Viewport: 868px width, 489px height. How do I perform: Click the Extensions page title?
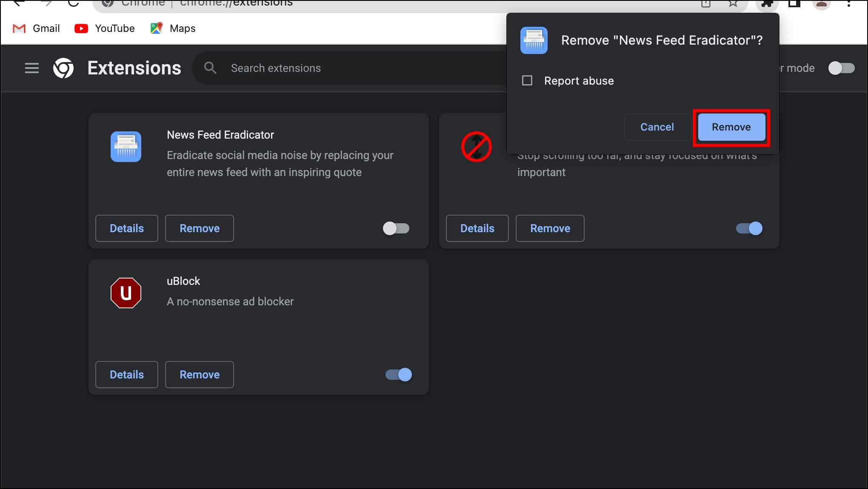coord(134,68)
